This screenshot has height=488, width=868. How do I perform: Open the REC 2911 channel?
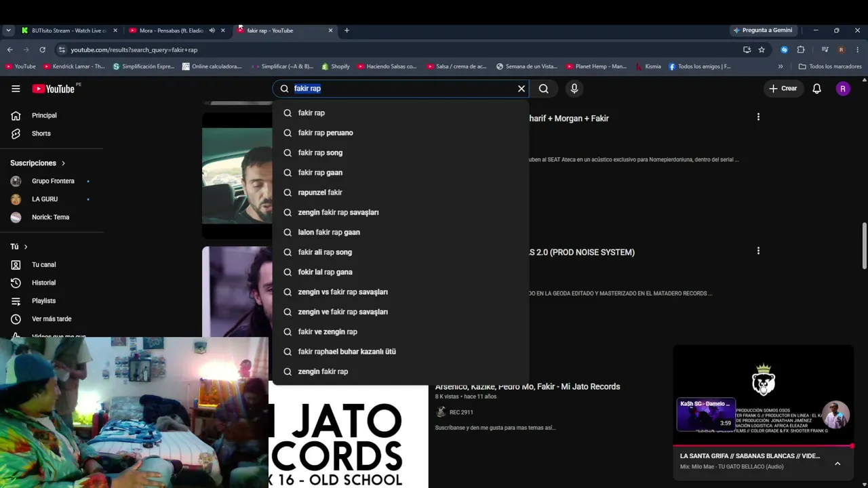(x=461, y=412)
